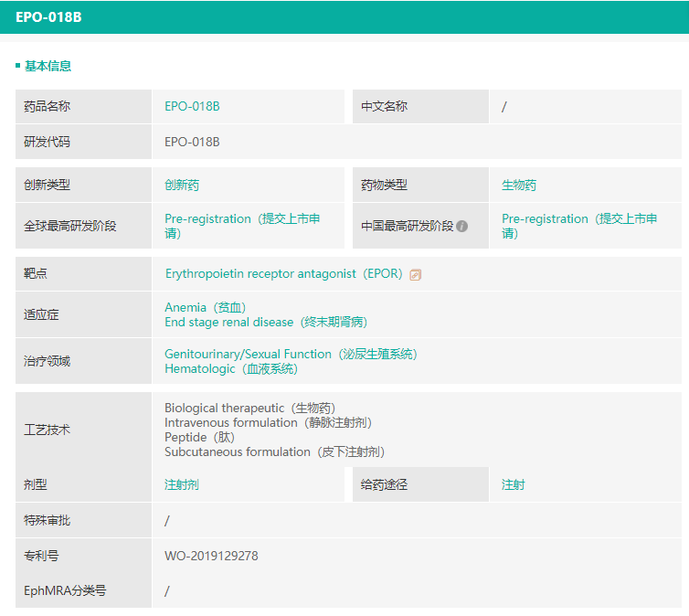The image size is (689, 616).
Task: Open the 注射 administration route link
Action: tap(514, 484)
